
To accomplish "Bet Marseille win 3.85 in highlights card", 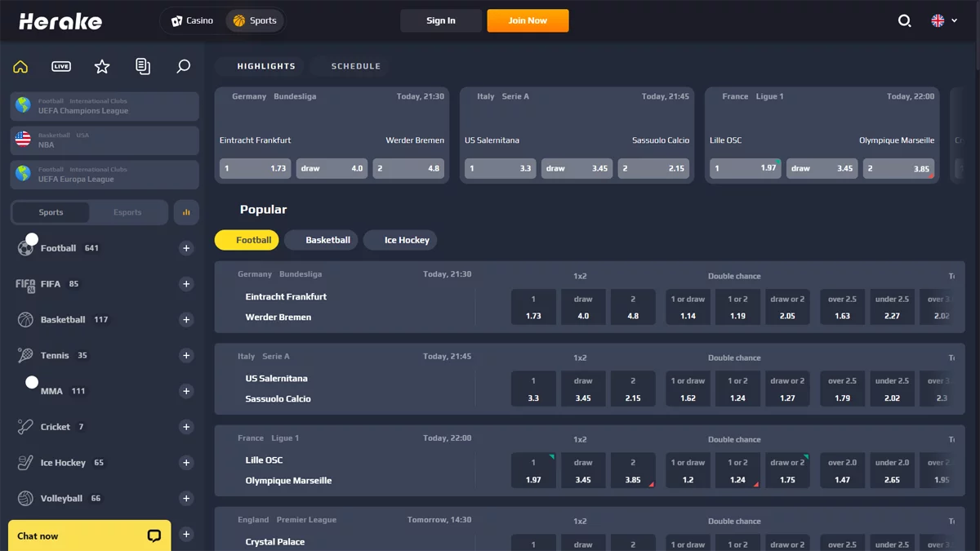I will pos(898,168).
